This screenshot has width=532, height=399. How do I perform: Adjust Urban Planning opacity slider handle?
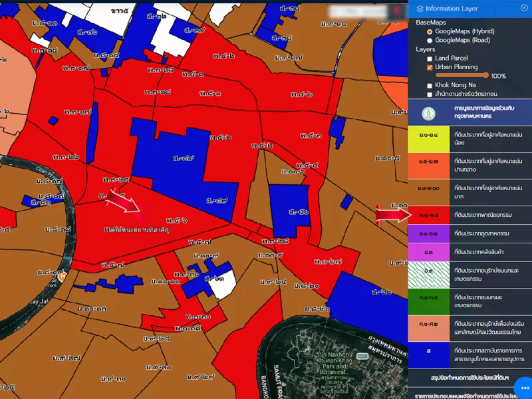(486, 76)
